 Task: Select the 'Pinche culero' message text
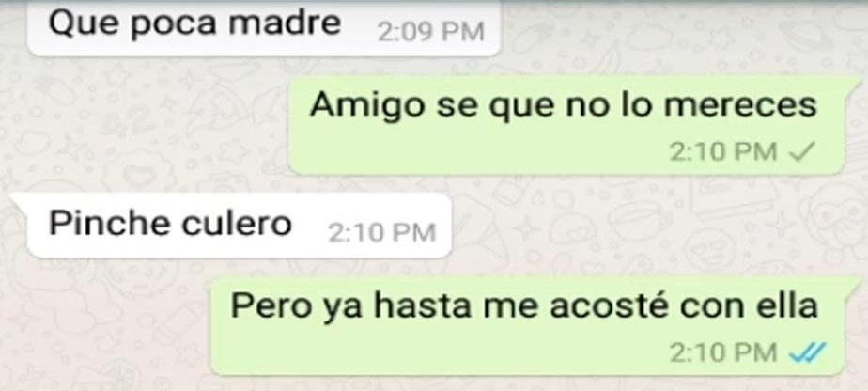pyautogui.click(x=170, y=223)
